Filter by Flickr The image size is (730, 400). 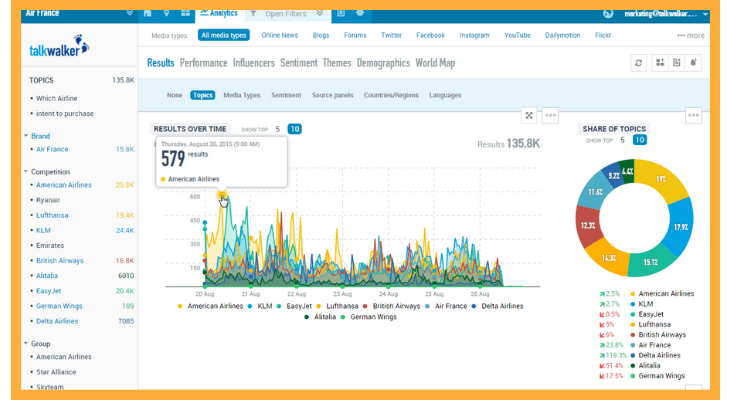point(602,35)
